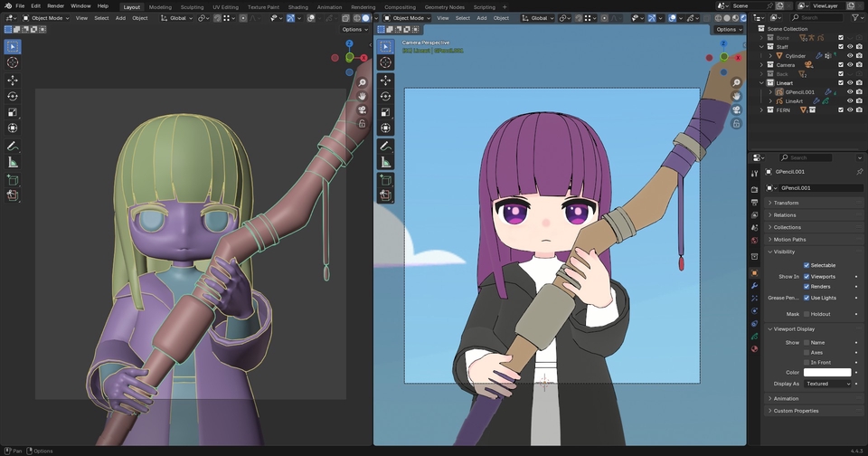Expand the FERN collection in outliner
Screen dimensions: 868x456
[762, 109]
